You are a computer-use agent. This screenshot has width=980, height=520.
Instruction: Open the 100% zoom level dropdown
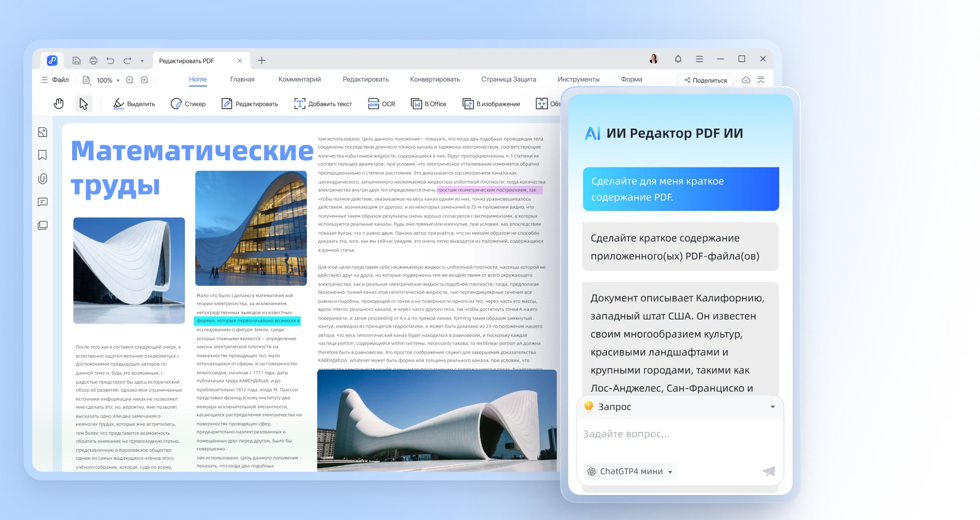tap(107, 80)
